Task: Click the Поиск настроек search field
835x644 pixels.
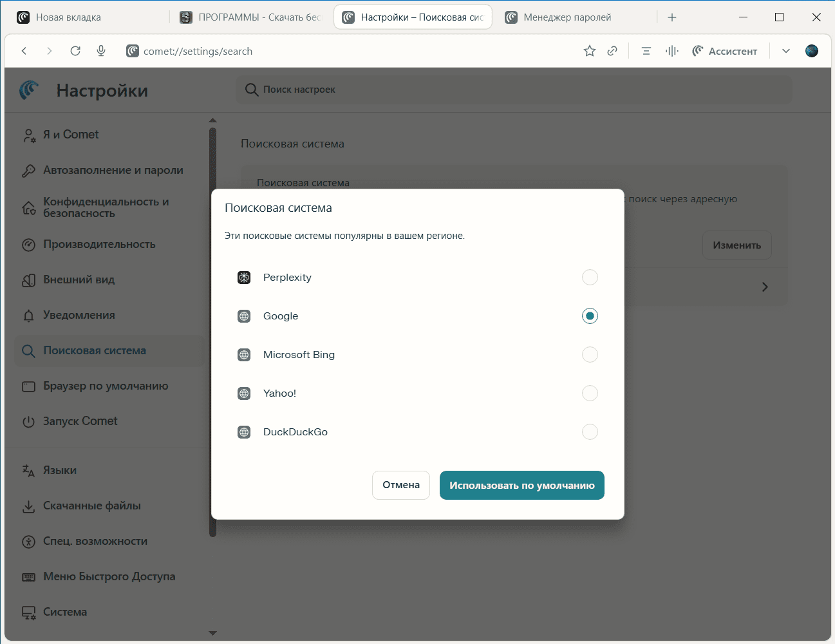Action: (514, 90)
